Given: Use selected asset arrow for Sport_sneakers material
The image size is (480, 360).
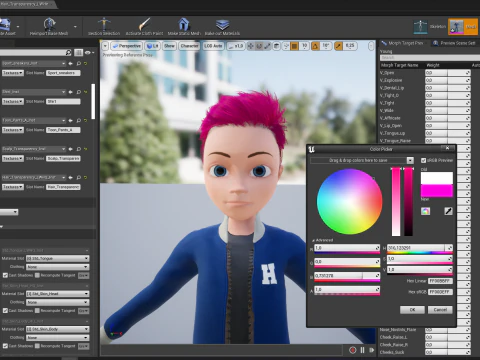Looking at the screenshot, I should [x=70, y=63].
